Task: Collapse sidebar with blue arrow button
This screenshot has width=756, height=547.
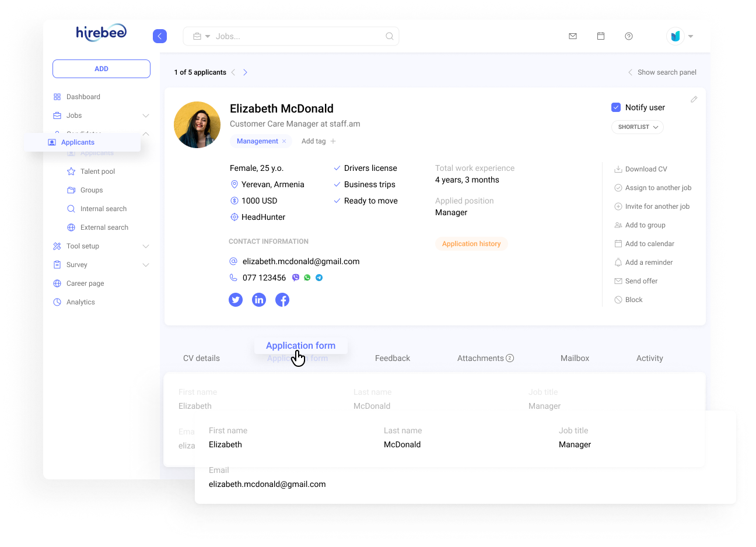Action: pyautogui.click(x=160, y=36)
